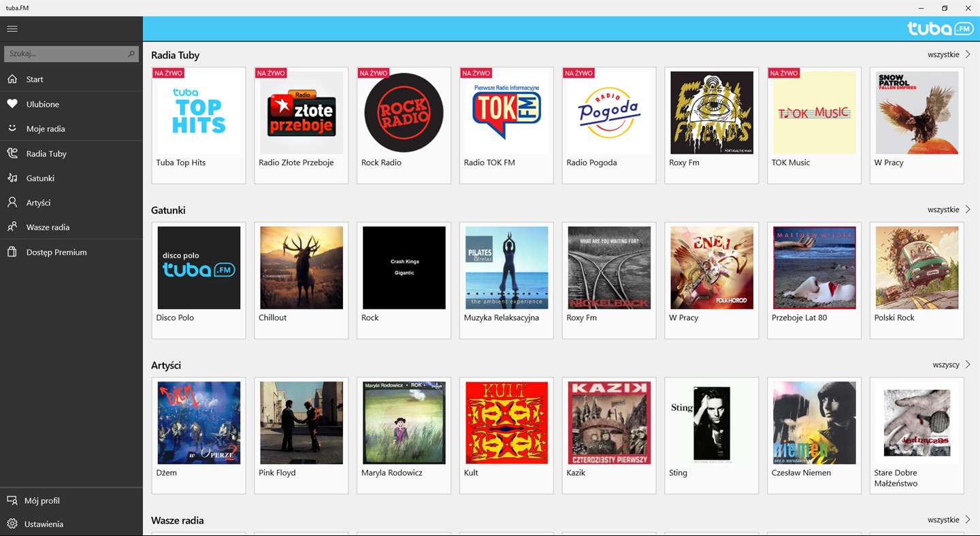Click the Wasze radia sidebar icon
The height and width of the screenshot is (536, 980).
[x=12, y=227]
